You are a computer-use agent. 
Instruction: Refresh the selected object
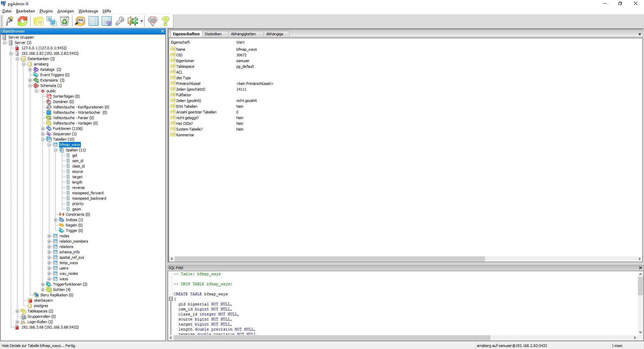[22, 21]
